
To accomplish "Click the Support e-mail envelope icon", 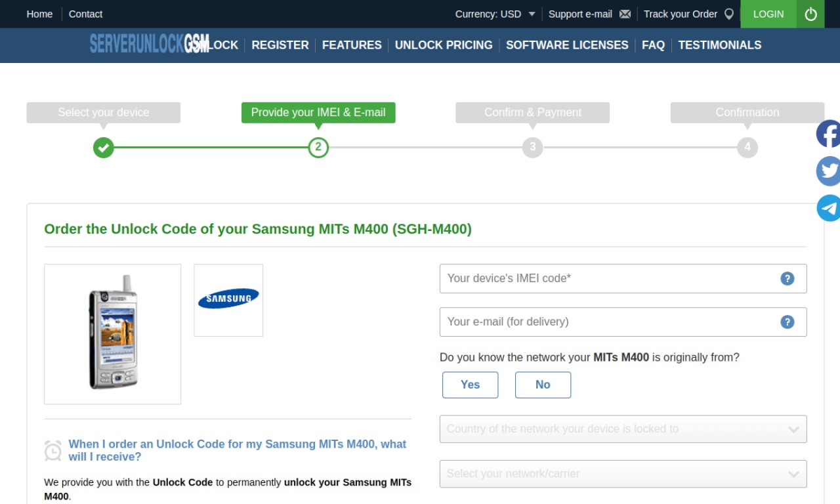I will (x=625, y=14).
